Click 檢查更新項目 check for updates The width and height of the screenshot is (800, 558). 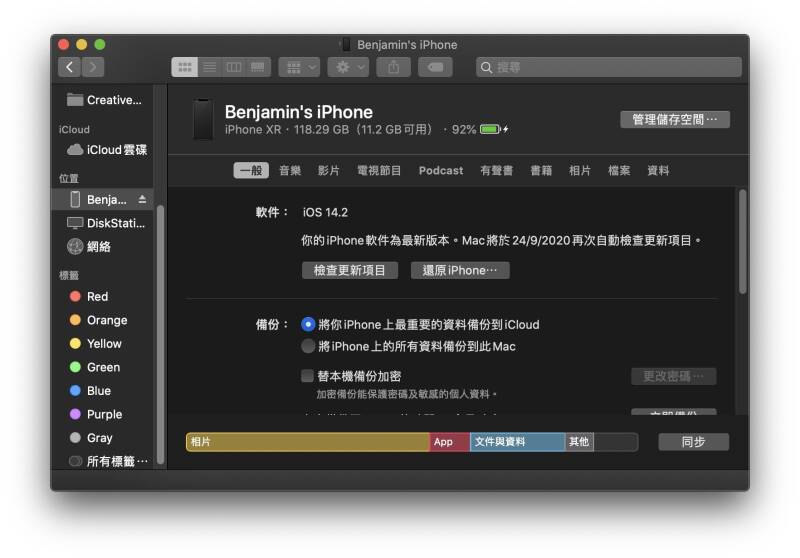tap(350, 270)
